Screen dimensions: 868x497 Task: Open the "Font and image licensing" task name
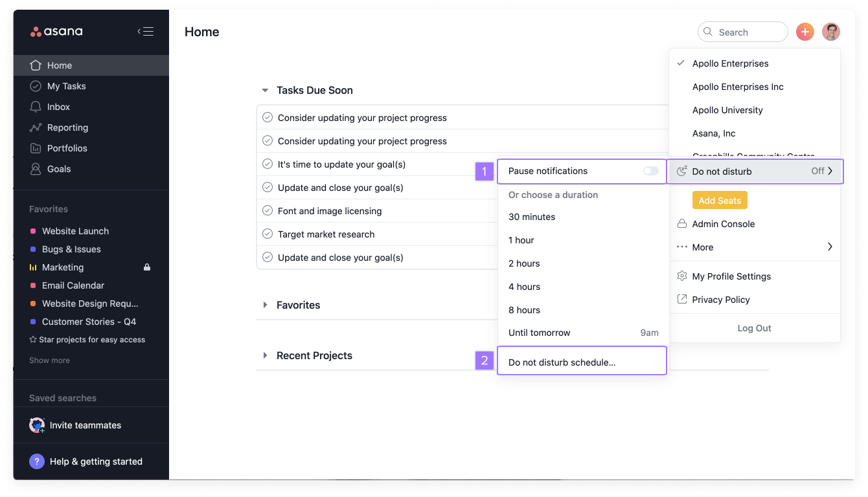click(x=330, y=211)
